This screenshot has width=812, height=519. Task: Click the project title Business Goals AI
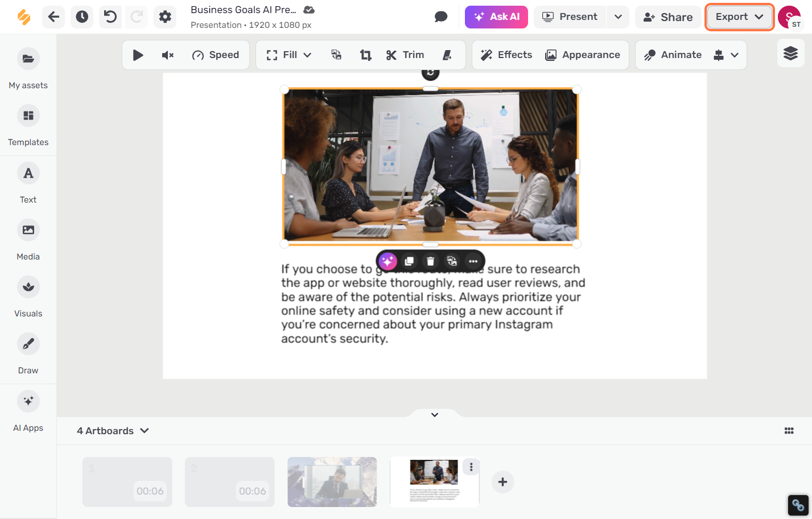[244, 10]
